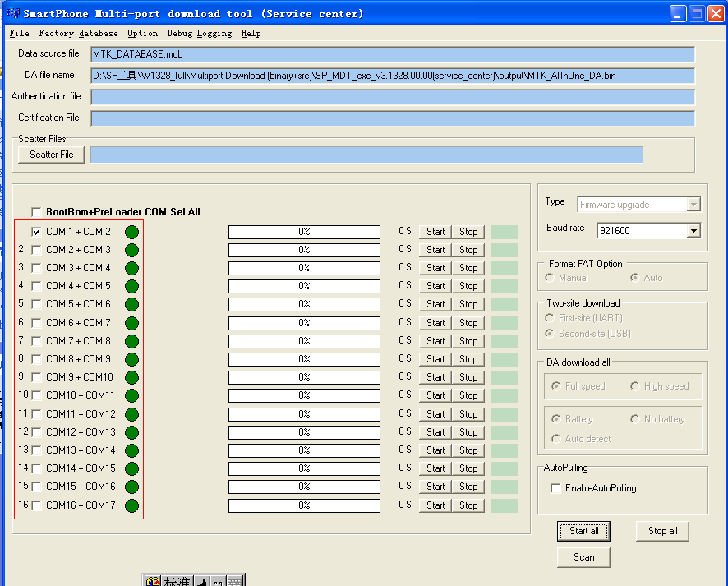Click the COM 7 + COM 8 progress bar
This screenshot has height=586, width=728.
[x=304, y=341]
